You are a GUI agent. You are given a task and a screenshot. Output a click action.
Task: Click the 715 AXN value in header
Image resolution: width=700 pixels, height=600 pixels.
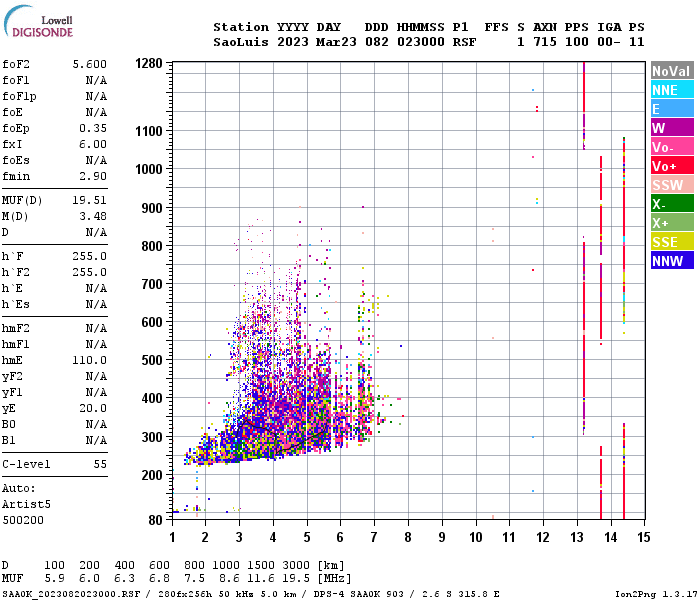[x=545, y=42]
